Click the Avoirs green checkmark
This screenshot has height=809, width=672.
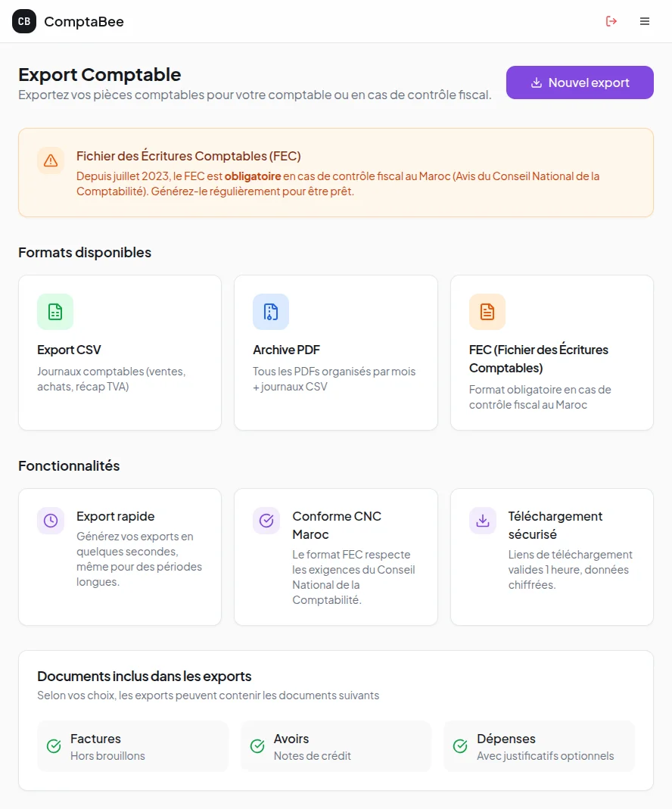pos(257,746)
